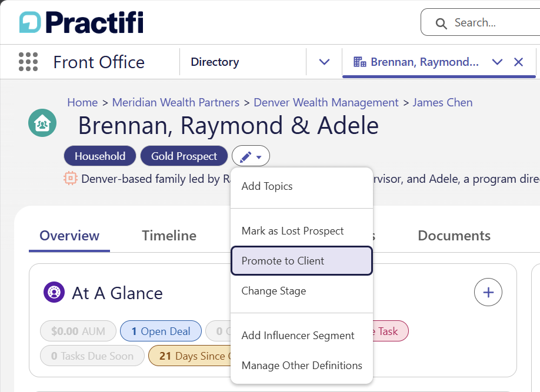Image resolution: width=540 pixels, height=392 pixels.
Task: Click the $0.00 AUM pill
Action: click(x=78, y=331)
